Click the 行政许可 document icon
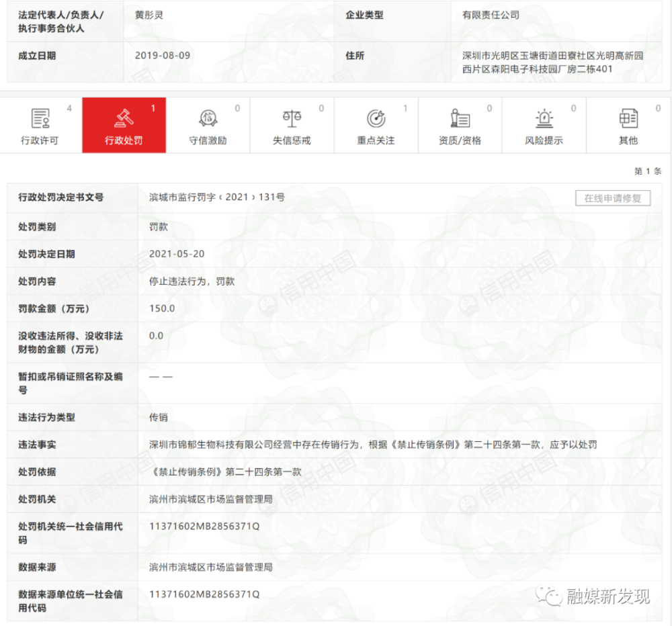This screenshot has width=672, height=626. [40, 118]
